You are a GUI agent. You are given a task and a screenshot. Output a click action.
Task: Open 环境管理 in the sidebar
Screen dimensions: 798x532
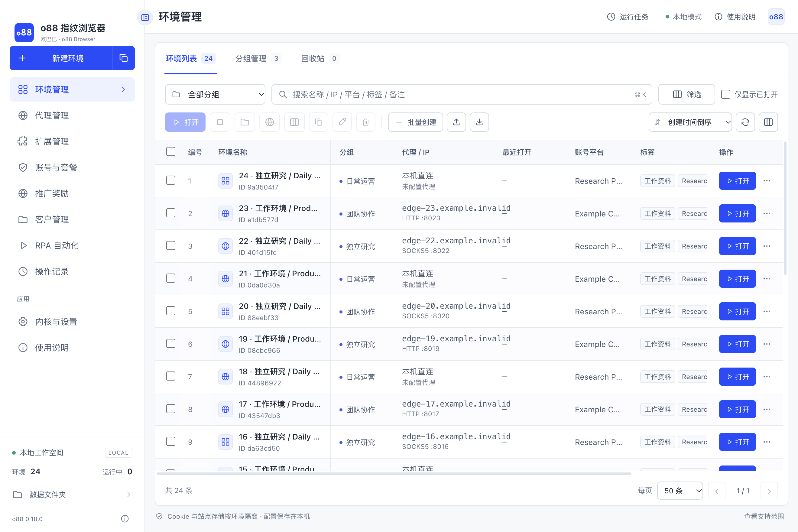72,89
